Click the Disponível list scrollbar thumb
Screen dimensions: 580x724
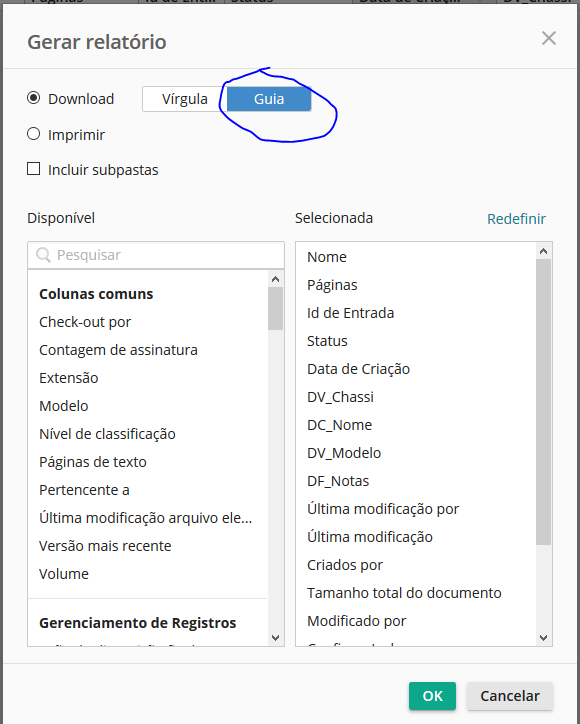275,308
